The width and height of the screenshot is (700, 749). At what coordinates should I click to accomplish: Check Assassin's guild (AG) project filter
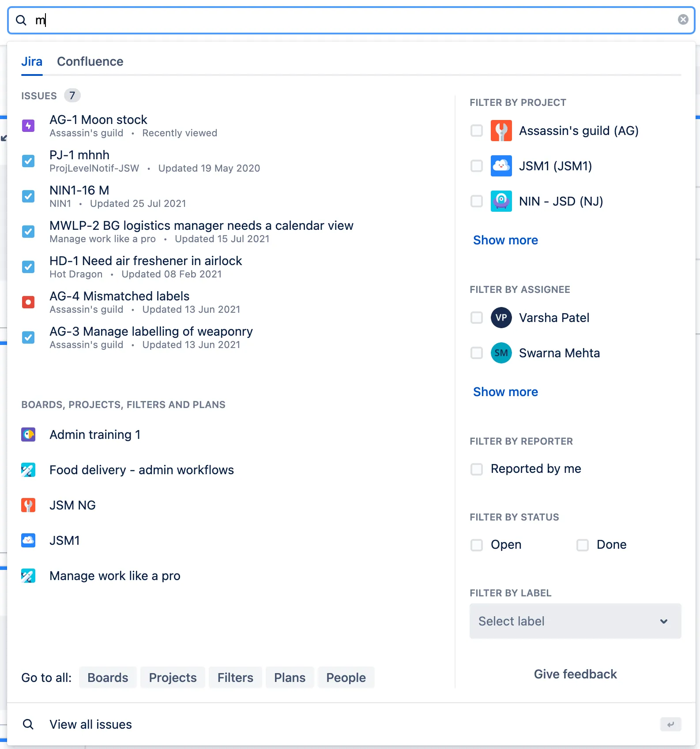[x=477, y=131]
